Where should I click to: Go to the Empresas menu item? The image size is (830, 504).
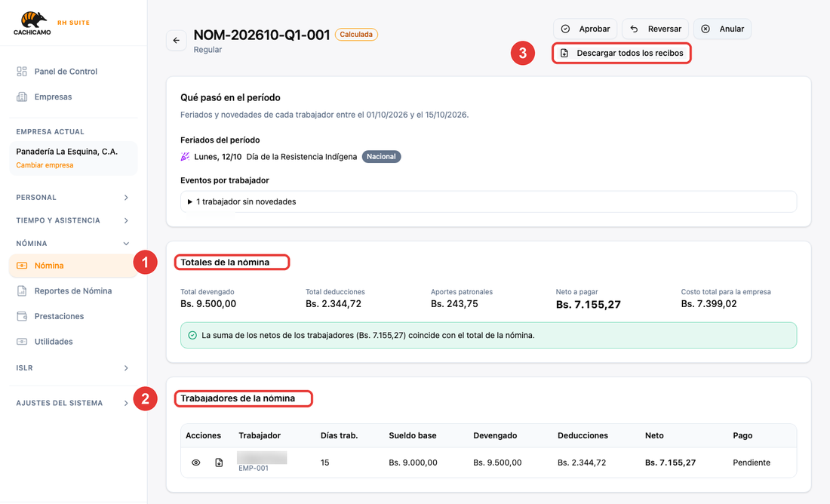72,97
